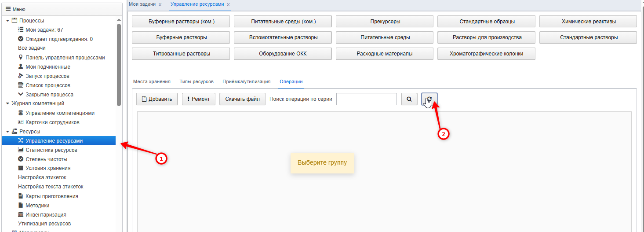Open Настройка этикеток menu item

[x=42, y=177]
